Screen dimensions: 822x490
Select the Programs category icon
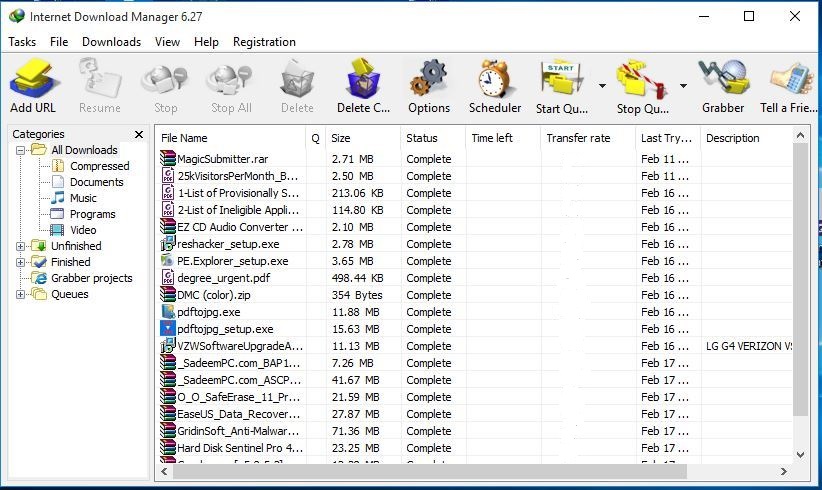57,214
